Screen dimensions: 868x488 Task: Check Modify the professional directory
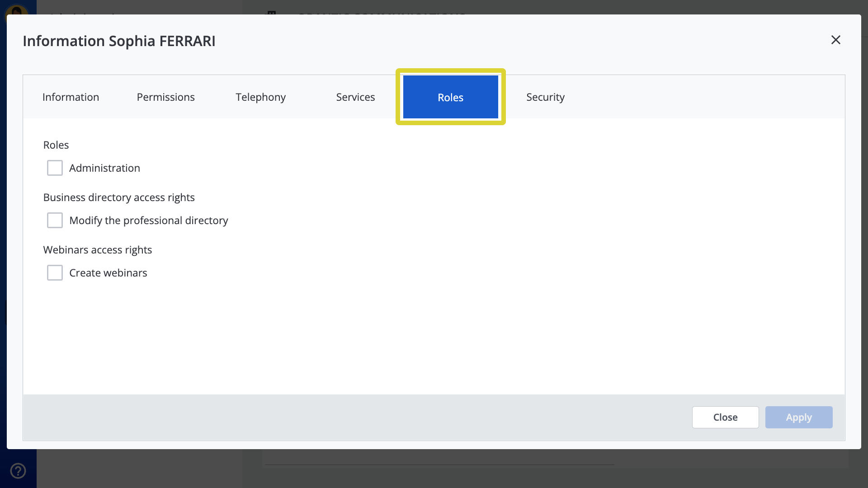pos(55,220)
